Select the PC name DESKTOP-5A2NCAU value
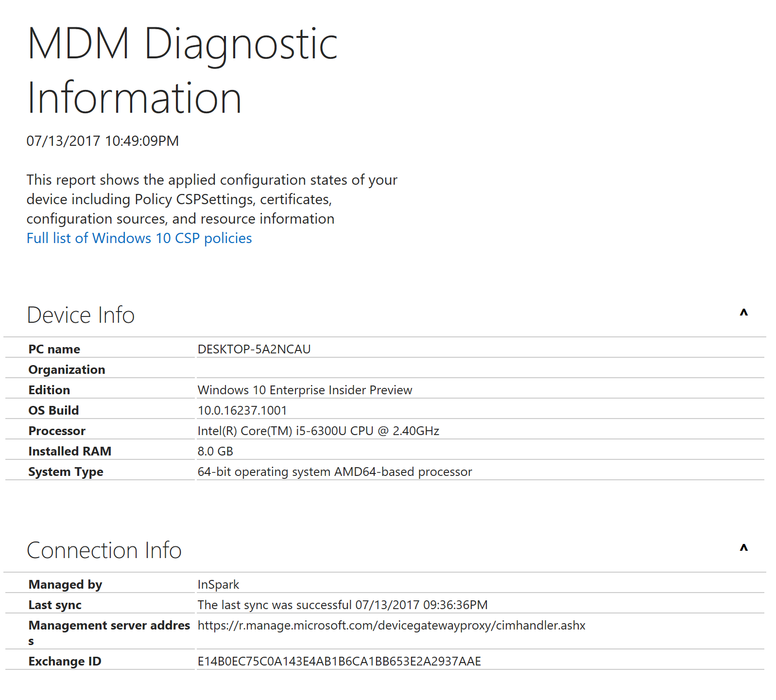The image size is (776, 700). tap(255, 349)
